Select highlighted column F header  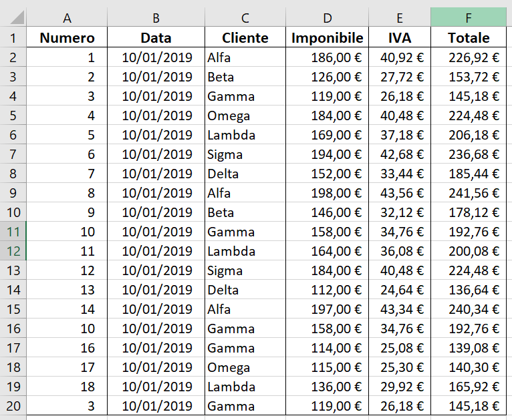tap(469, 17)
